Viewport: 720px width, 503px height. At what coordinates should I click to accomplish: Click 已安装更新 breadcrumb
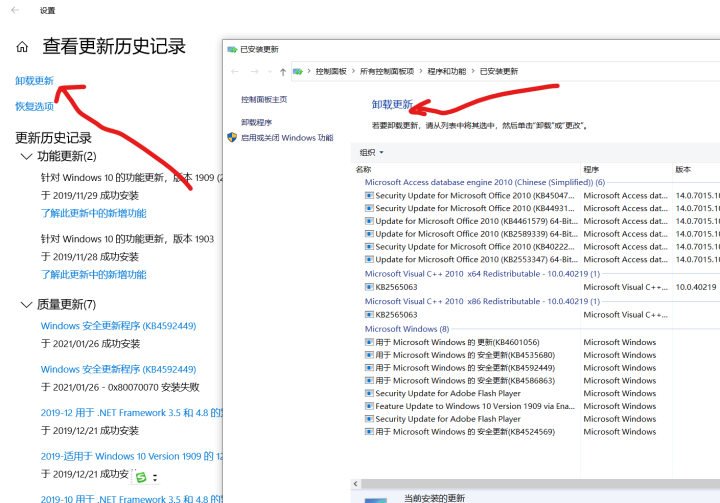click(499, 71)
